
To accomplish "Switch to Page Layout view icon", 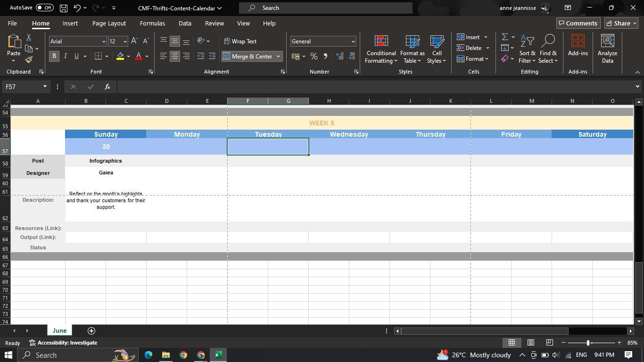I will 530,343.
